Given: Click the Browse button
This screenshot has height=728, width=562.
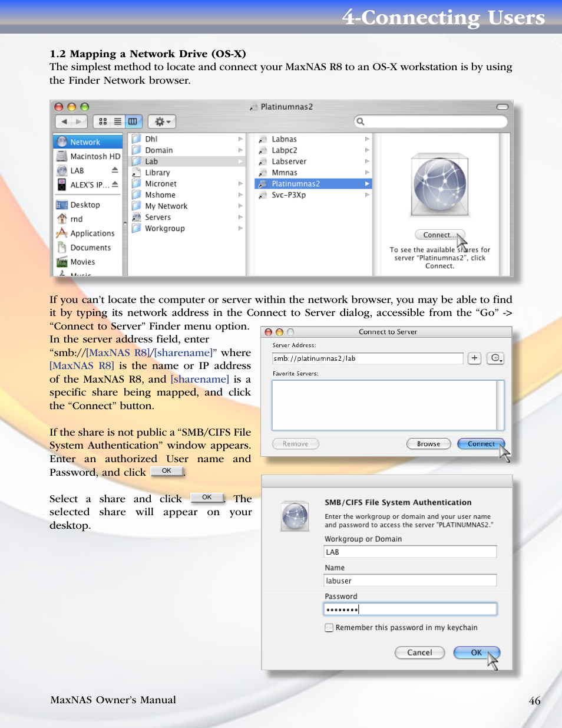Looking at the screenshot, I should (x=428, y=444).
